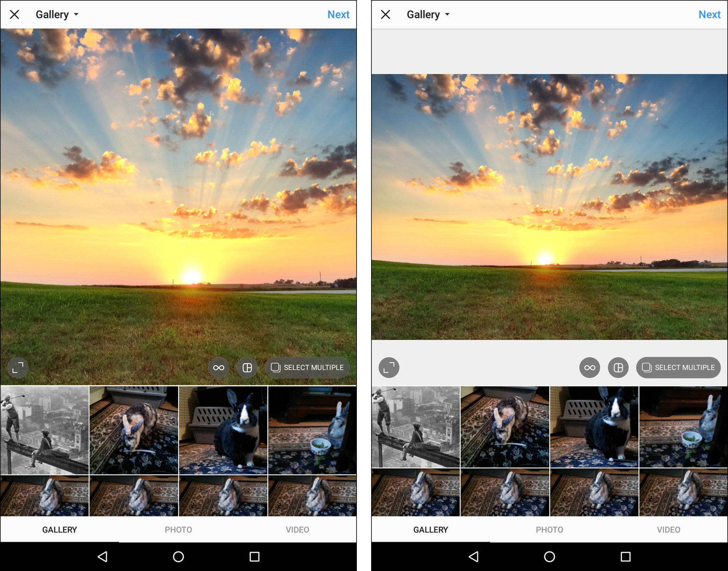Tap the infinity Boomerang icon on right screen

pos(589,368)
